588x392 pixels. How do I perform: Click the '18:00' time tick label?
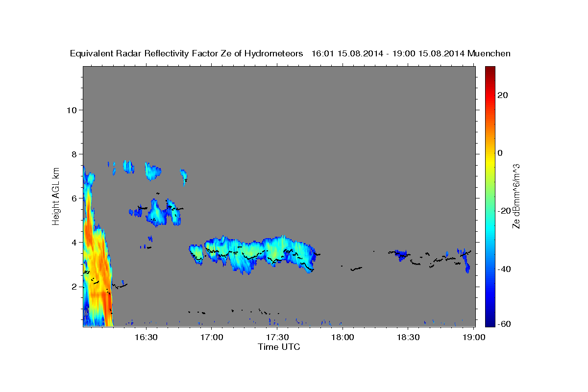(x=343, y=337)
